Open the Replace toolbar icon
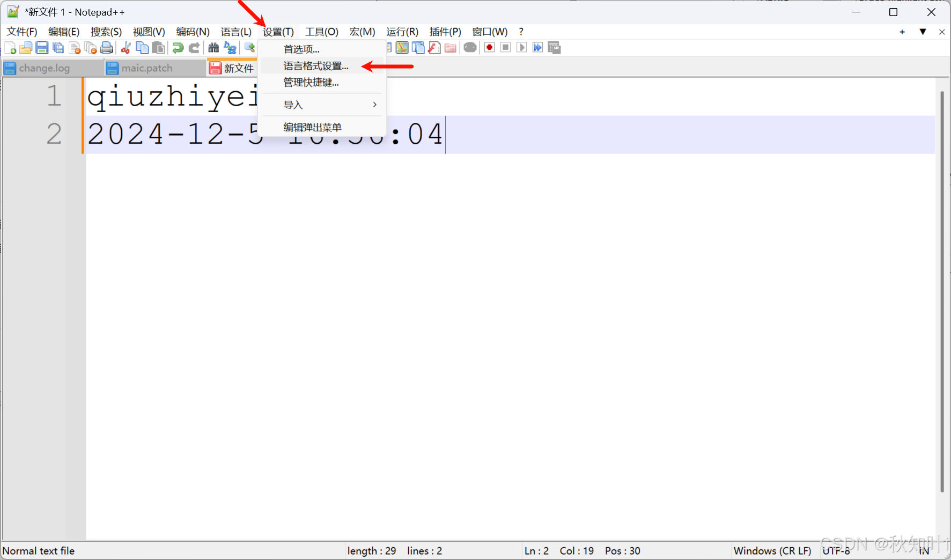This screenshot has height=560, width=951. tap(230, 48)
